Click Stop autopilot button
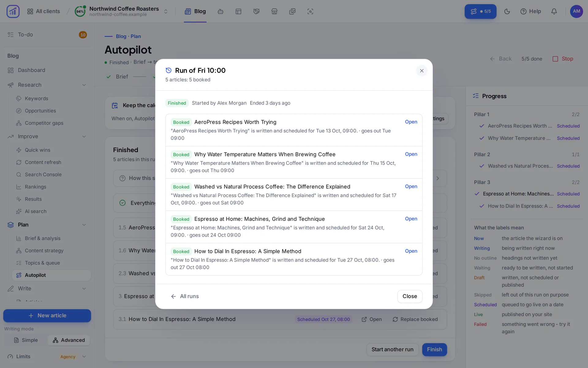Image resolution: width=588 pixels, height=368 pixels. (563, 59)
